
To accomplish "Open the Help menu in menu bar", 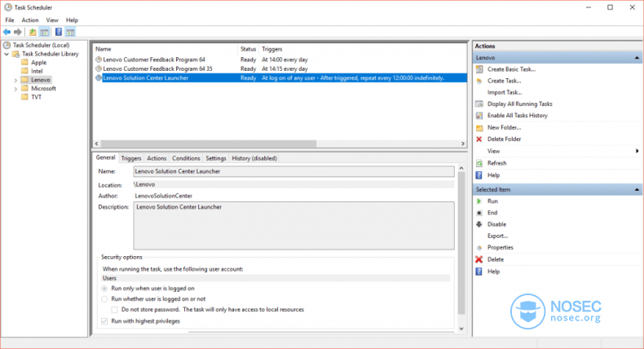I will tap(72, 20).
